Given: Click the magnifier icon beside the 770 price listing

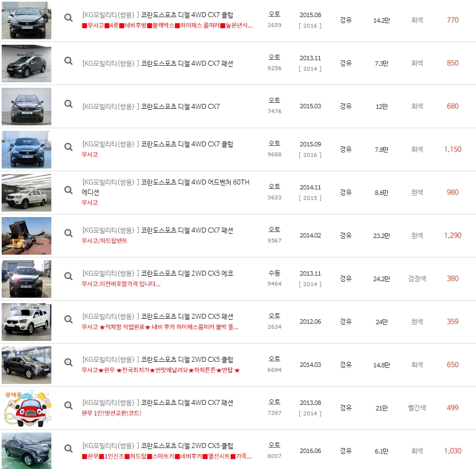Looking at the screenshot, I should 68,18.
